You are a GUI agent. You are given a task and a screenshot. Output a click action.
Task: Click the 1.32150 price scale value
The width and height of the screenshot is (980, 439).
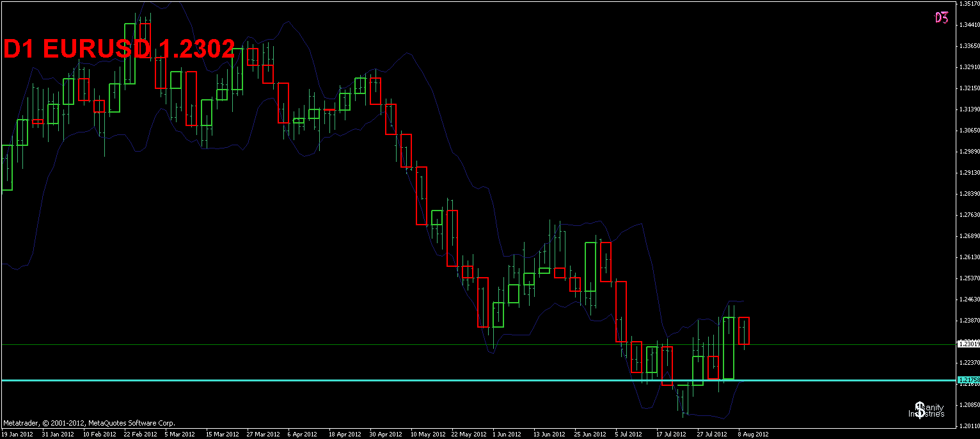click(970, 88)
